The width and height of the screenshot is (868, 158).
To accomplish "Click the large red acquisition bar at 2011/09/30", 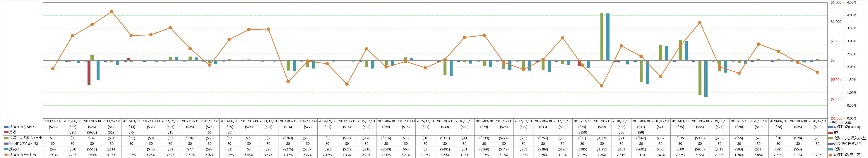I will point(89,73).
